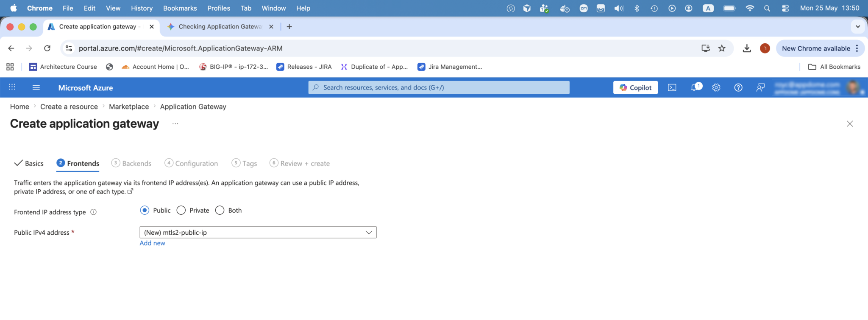Select the Public frontend IP type

click(x=145, y=211)
